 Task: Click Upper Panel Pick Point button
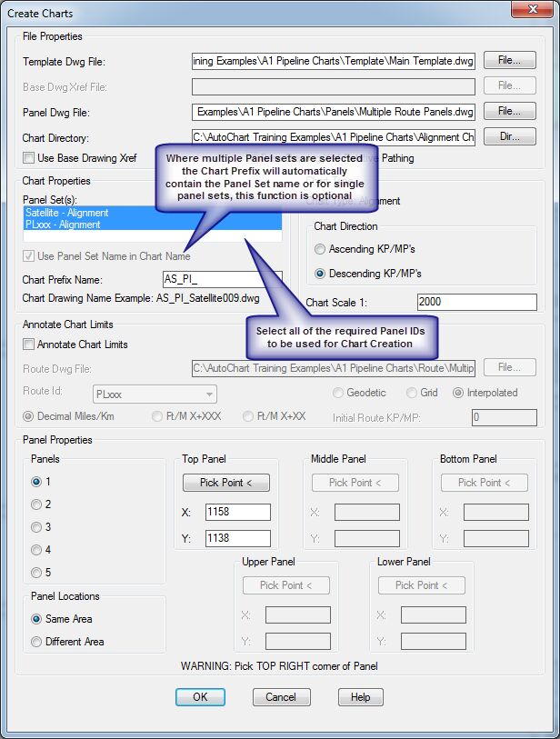click(286, 585)
